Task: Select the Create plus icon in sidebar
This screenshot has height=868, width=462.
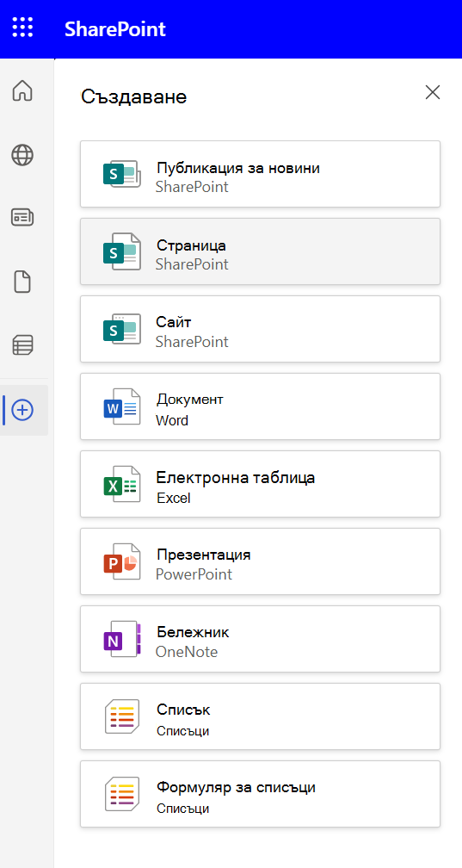Action: point(22,410)
